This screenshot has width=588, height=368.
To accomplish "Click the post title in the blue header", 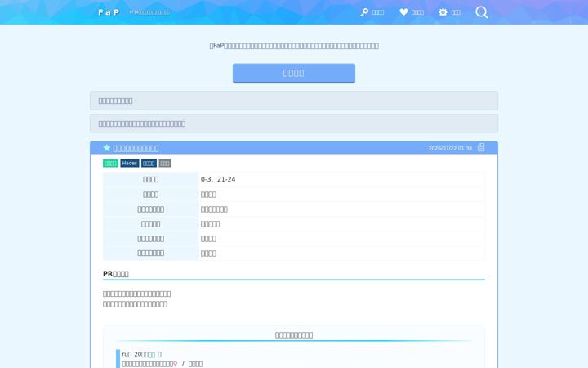I will [136, 148].
